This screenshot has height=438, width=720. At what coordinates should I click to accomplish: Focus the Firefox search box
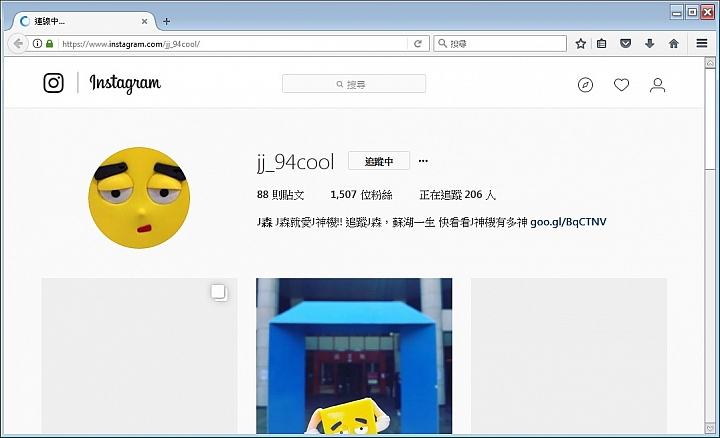[x=500, y=44]
